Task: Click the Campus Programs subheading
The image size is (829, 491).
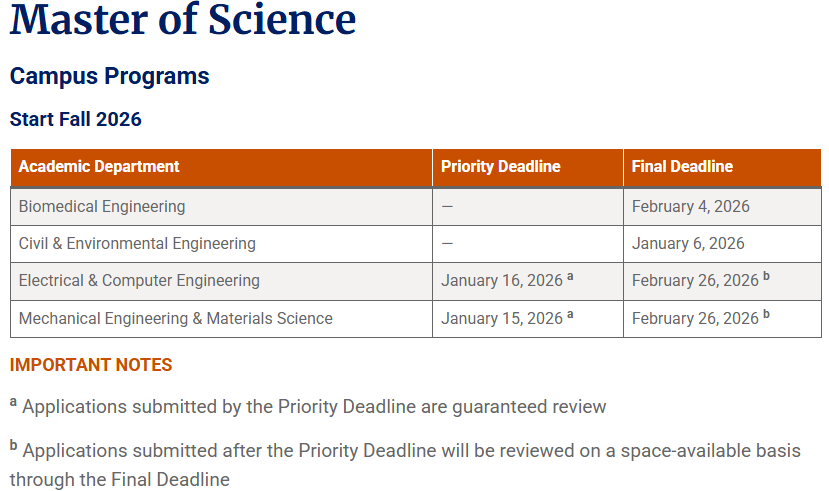Action: click(110, 76)
